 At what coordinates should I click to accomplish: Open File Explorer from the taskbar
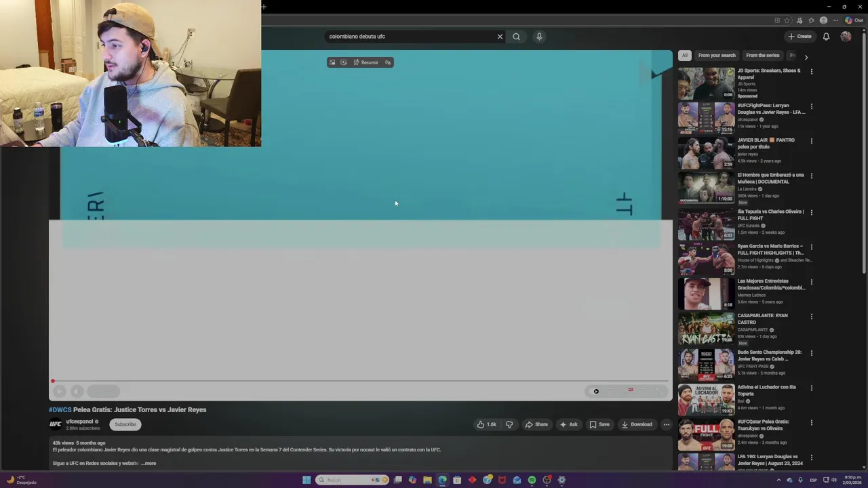427,480
